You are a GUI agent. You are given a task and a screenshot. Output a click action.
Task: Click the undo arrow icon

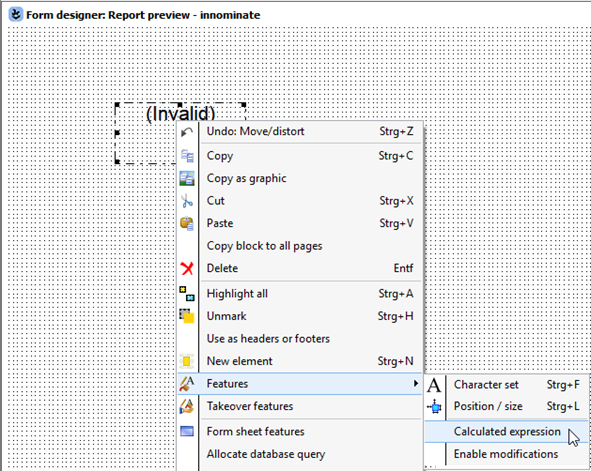[x=187, y=132]
